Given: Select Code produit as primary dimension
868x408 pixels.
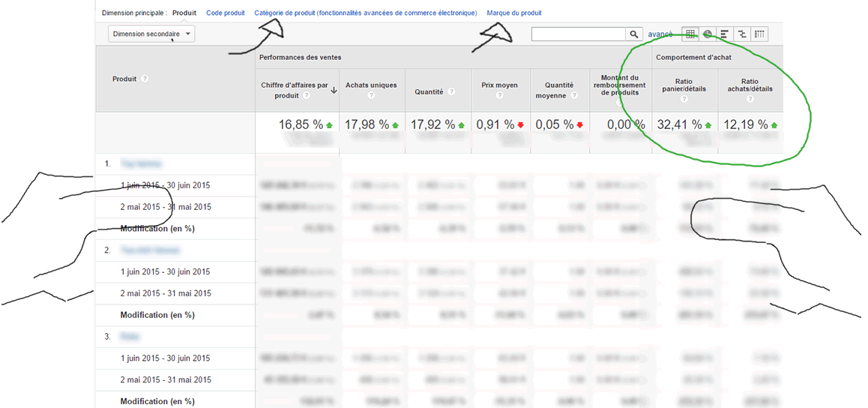Looking at the screenshot, I should tap(225, 13).
